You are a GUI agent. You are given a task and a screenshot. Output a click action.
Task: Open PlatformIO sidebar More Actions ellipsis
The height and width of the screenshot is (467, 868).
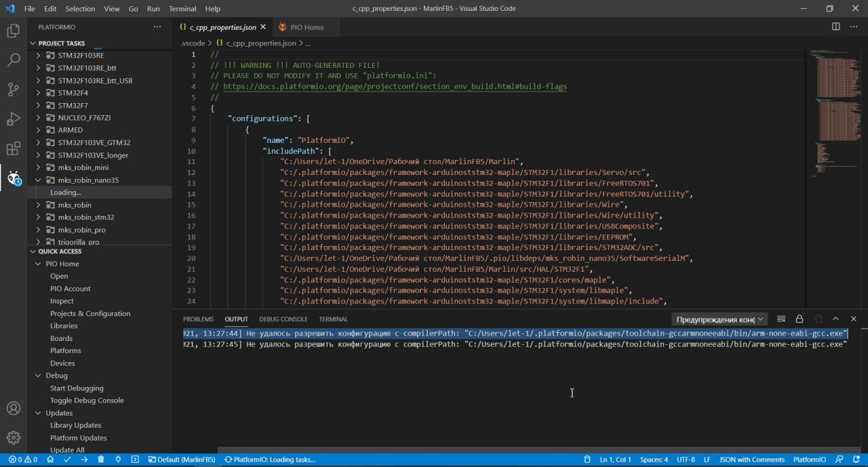(x=157, y=27)
